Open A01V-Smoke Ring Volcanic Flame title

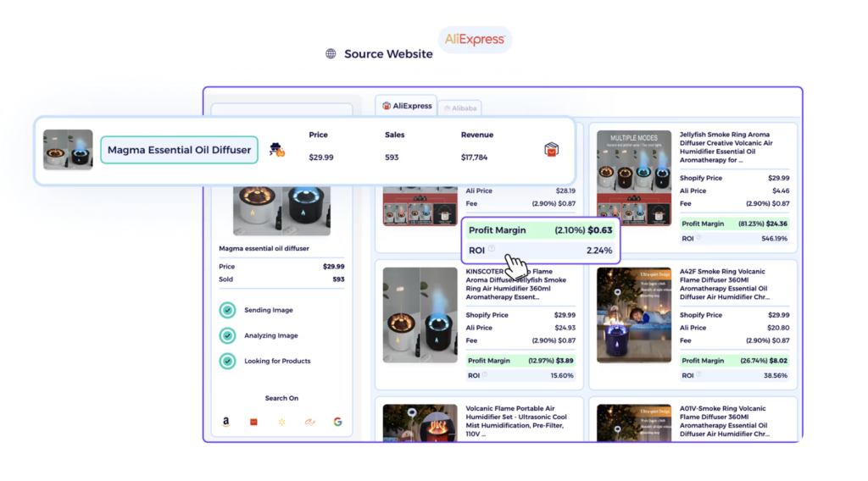pos(724,421)
